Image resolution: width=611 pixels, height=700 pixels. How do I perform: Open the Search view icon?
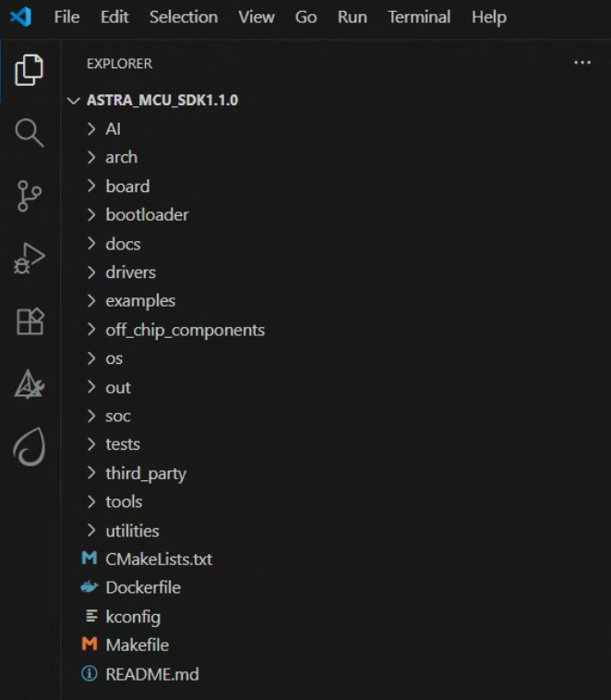coord(30,133)
